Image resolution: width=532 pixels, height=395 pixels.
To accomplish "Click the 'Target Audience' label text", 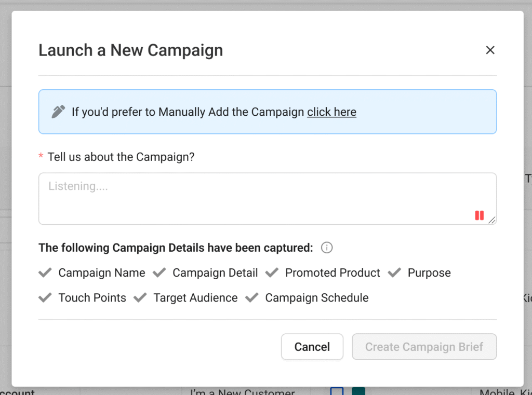I will [195, 298].
